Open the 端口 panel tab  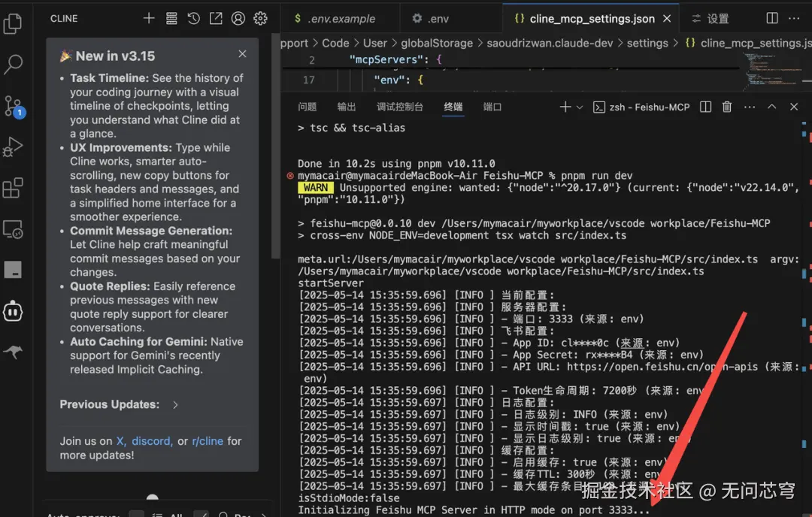tap(492, 107)
